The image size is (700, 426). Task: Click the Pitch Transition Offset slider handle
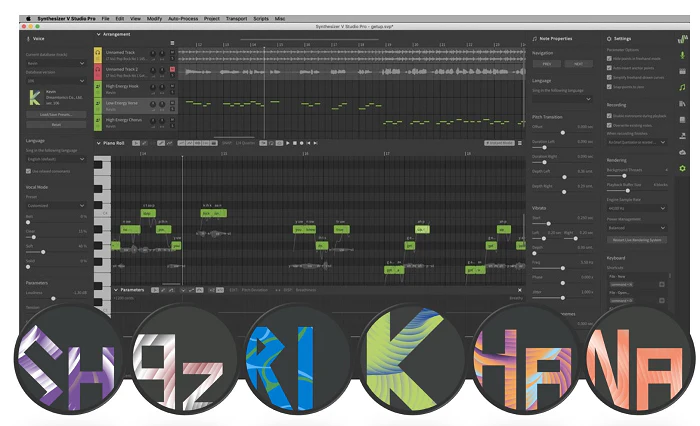pyautogui.click(x=562, y=133)
